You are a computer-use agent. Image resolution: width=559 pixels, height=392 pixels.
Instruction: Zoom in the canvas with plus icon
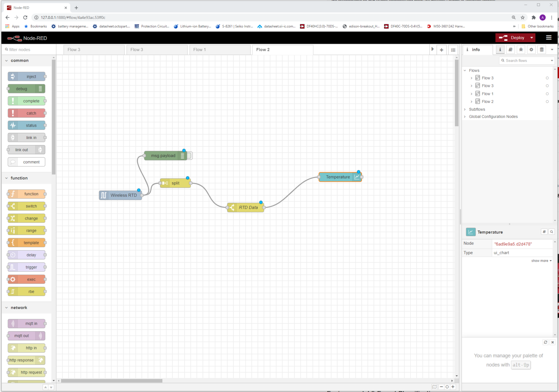[453, 387]
